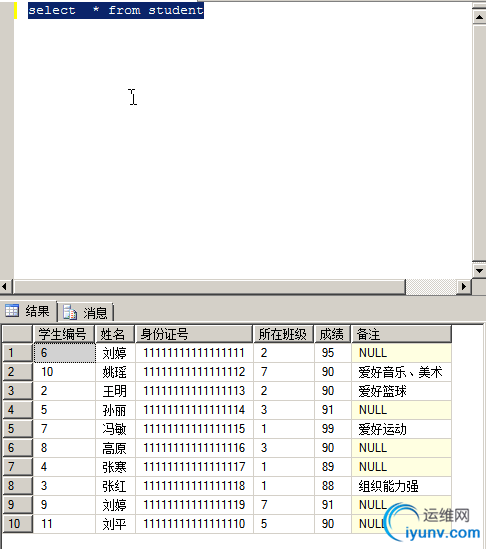Click NULL remark cell in row 1

pyautogui.click(x=401, y=353)
